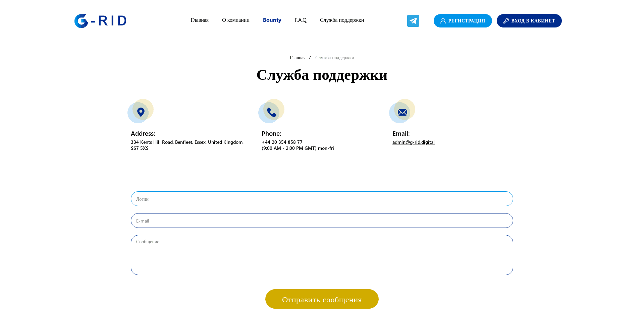
Task: Open the admin@g-rid.digital email link
Action: coord(413,142)
